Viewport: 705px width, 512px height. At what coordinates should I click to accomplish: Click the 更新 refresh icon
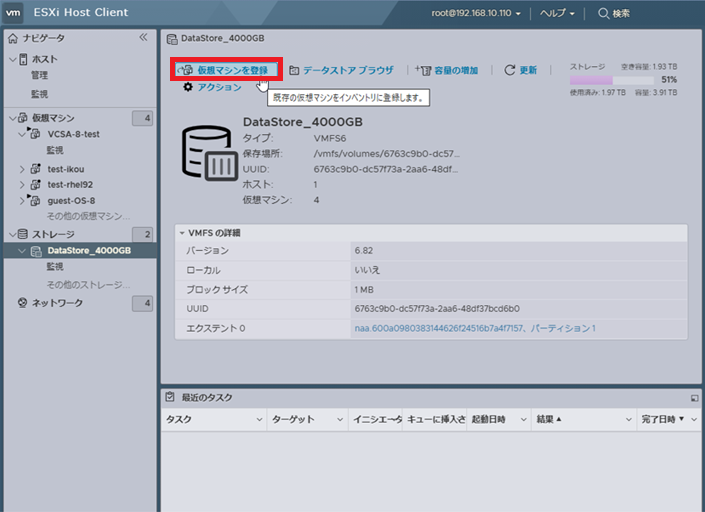click(x=510, y=70)
